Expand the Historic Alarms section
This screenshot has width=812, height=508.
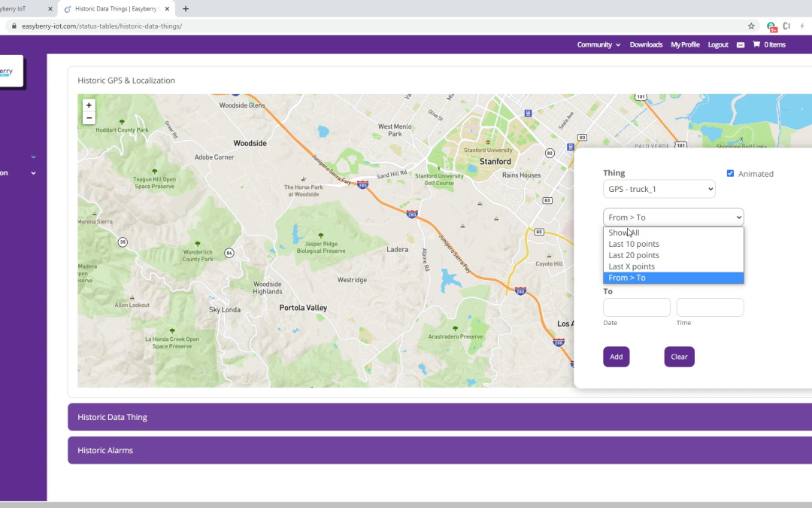click(x=440, y=451)
